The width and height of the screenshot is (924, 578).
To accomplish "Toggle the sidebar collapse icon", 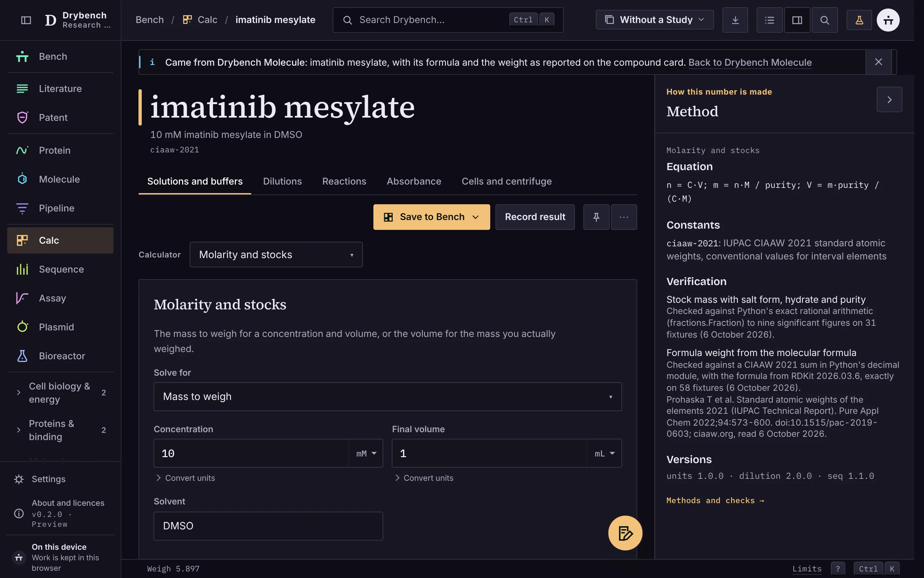I will click(x=26, y=20).
